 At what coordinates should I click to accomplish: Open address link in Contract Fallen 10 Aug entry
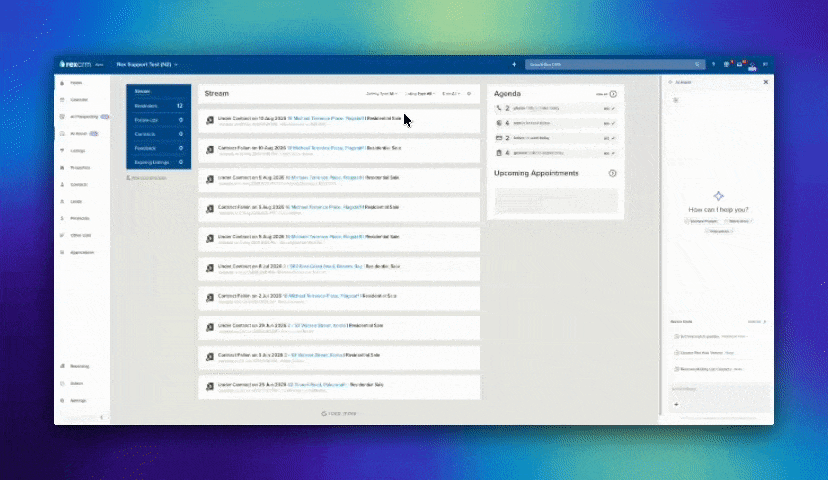(326, 148)
